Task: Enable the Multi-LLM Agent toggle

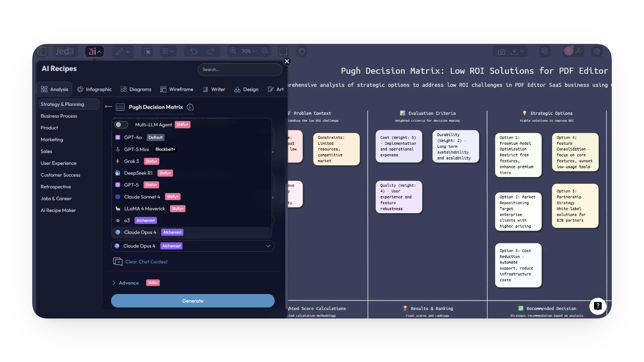Action: click(x=121, y=124)
